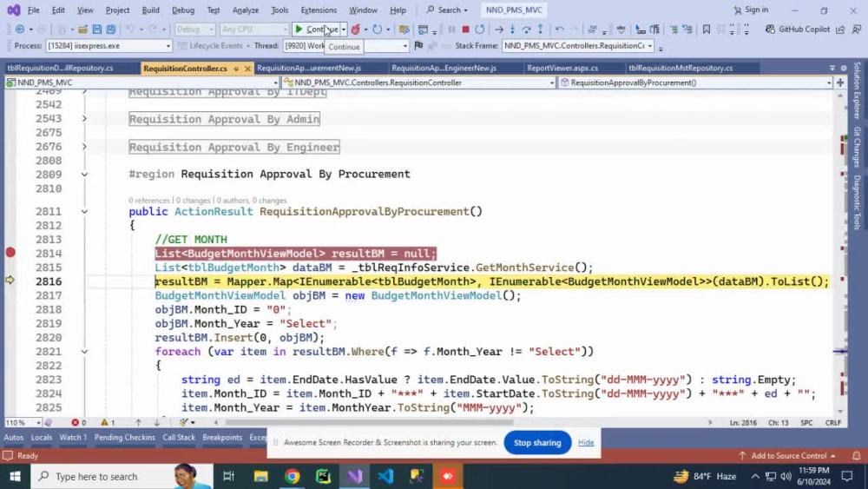Click the Hide link in sharing bar
Viewport: 868px width, 489px height.
click(x=586, y=442)
